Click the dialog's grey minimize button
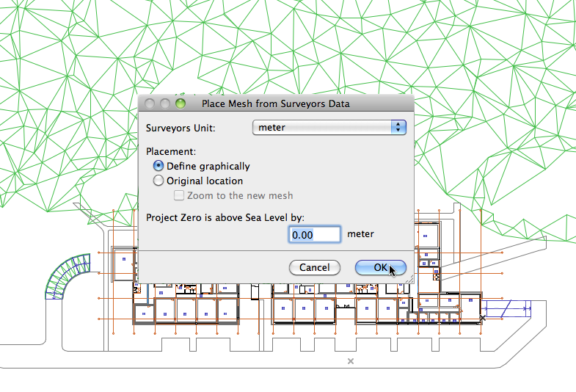576x392 pixels. coord(165,104)
